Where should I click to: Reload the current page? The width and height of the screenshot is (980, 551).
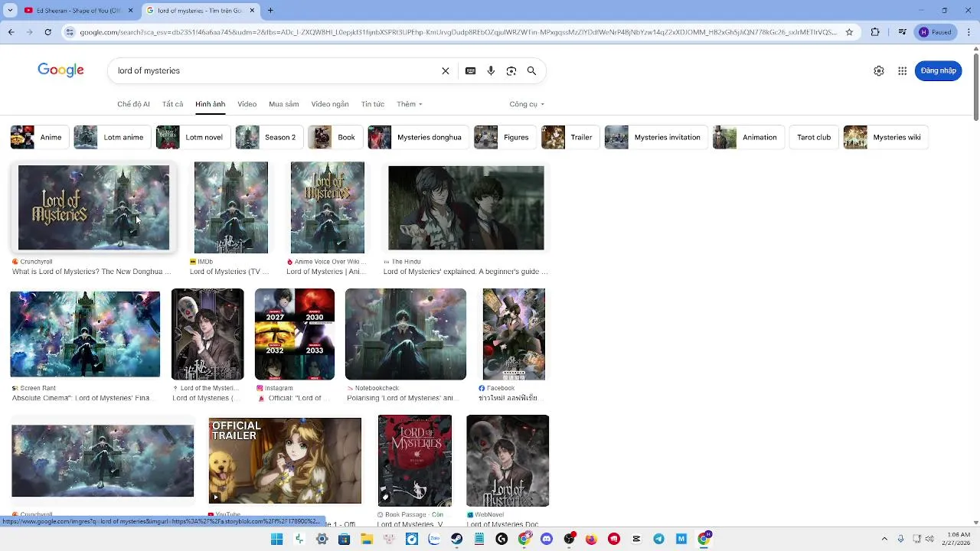47,32
